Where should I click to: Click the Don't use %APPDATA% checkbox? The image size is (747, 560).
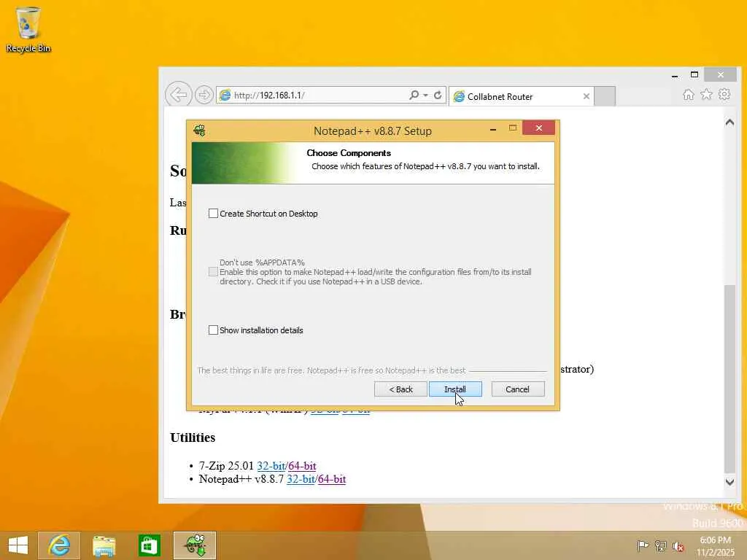pos(214,272)
